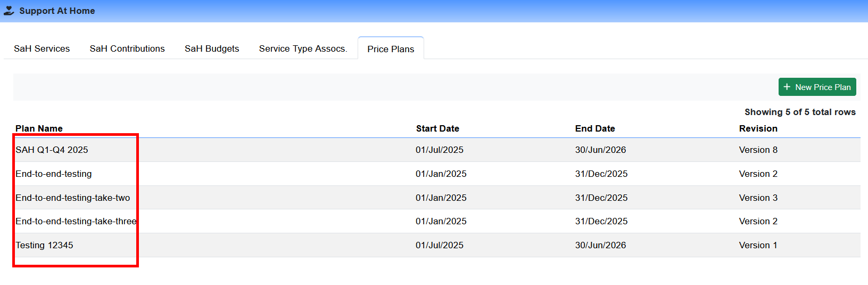Go to the SaH Budgets tab
This screenshot has width=868, height=285.
click(x=212, y=48)
